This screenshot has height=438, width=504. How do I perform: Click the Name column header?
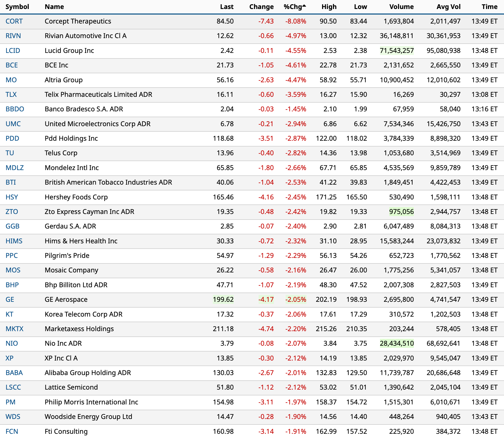click(54, 7)
